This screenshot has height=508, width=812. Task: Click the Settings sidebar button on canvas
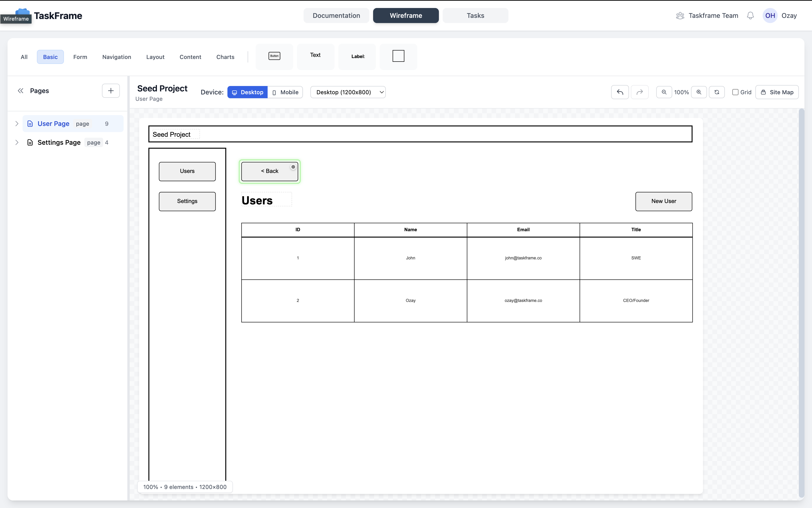[187, 201]
